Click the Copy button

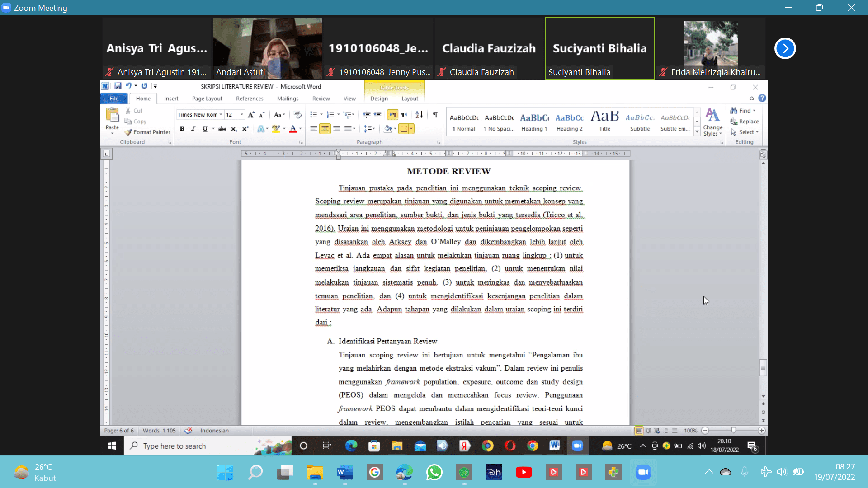136,122
